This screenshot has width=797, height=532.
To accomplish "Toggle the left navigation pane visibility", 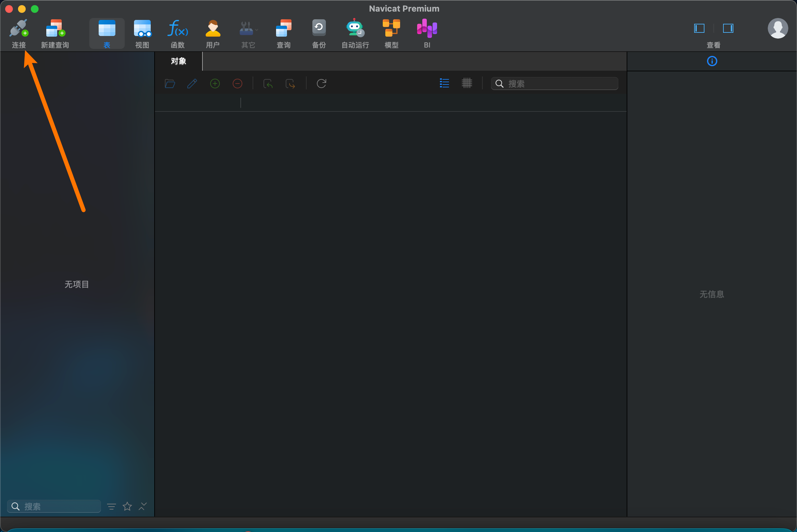I will tap(699, 28).
